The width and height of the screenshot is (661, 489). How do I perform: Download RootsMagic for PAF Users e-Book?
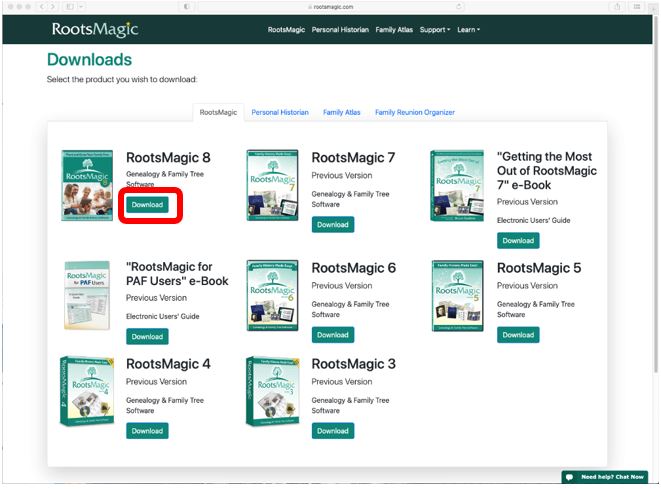click(147, 337)
